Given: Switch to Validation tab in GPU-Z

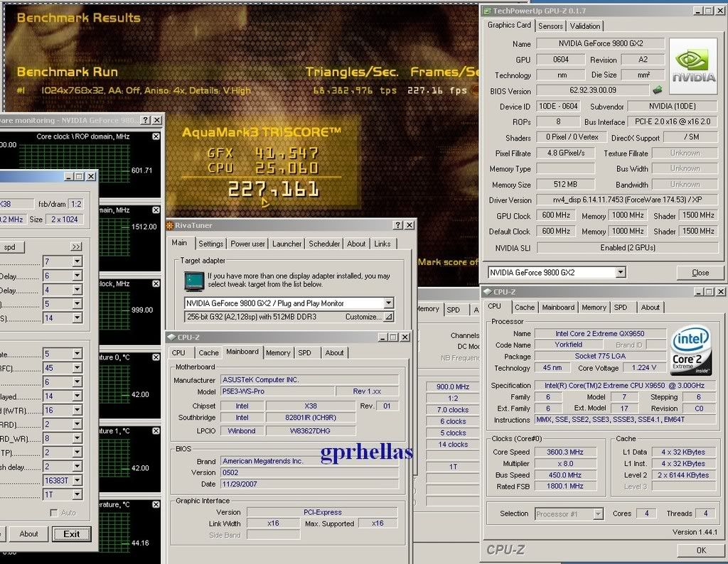Looking at the screenshot, I should (585, 26).
